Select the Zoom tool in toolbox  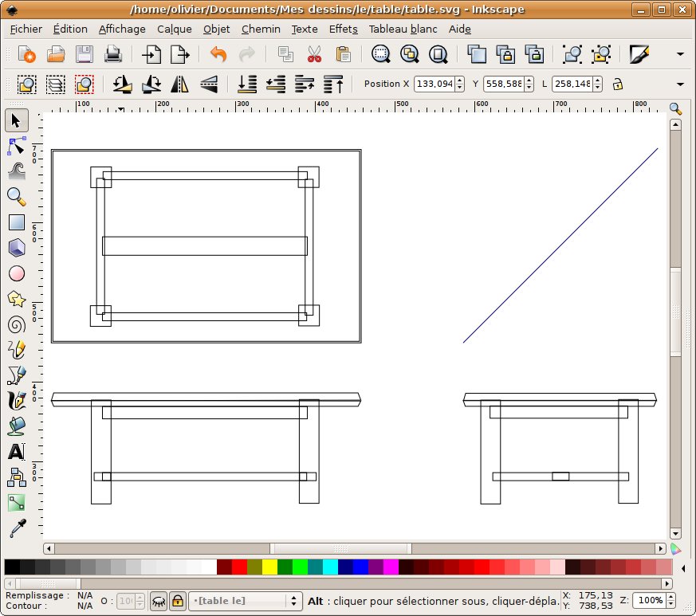pos(17,197)
